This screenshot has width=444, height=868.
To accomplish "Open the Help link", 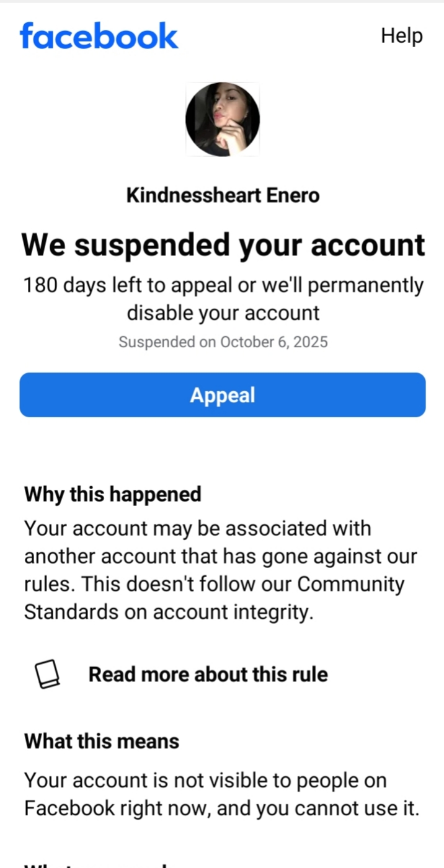I will [x=401, y=35].
